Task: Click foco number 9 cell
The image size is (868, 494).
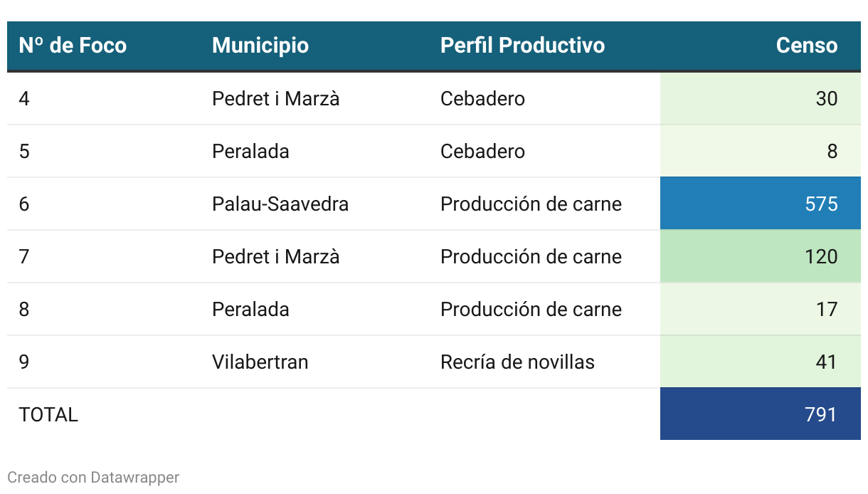Action: coord(24,362)
